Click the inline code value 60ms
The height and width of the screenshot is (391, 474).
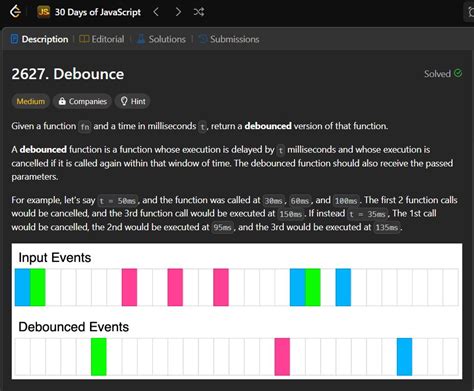(300, 201)
